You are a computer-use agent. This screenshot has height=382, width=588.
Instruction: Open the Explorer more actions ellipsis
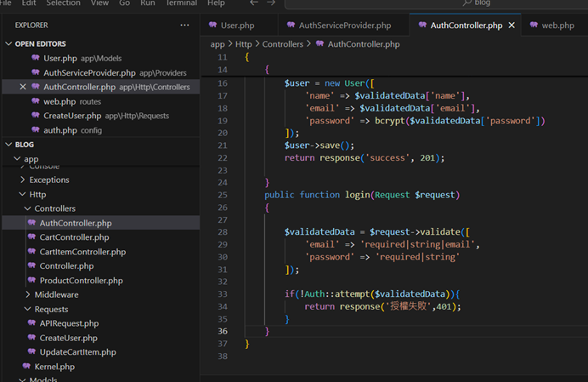tap(184, 26)
